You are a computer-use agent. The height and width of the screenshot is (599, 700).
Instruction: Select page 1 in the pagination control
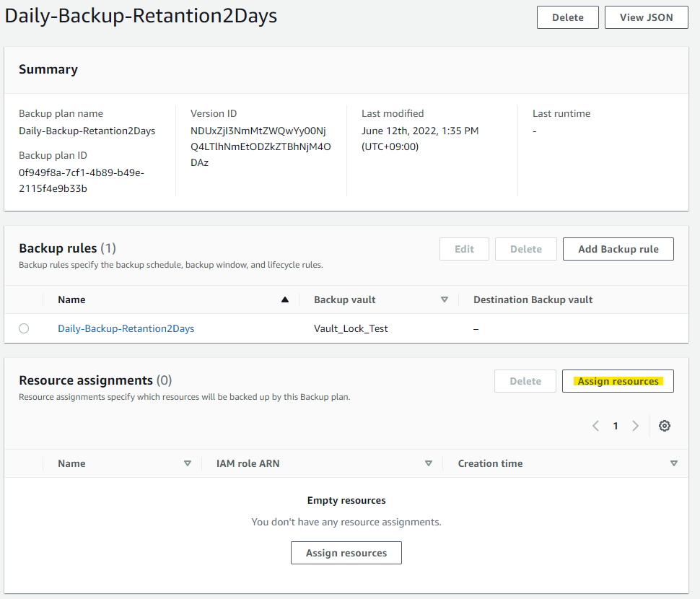[615, 426]
